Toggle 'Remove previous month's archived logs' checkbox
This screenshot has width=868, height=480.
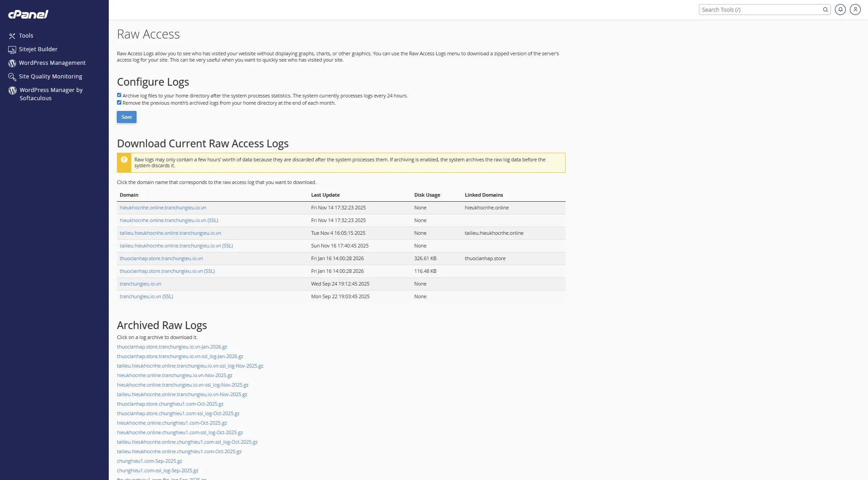[x=119, y=102]
